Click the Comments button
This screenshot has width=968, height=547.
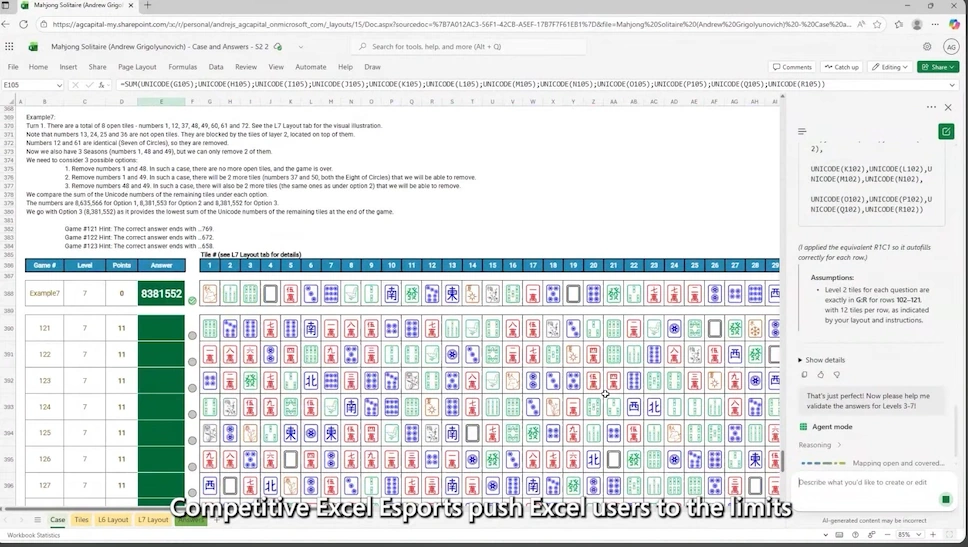click(792, 67)
